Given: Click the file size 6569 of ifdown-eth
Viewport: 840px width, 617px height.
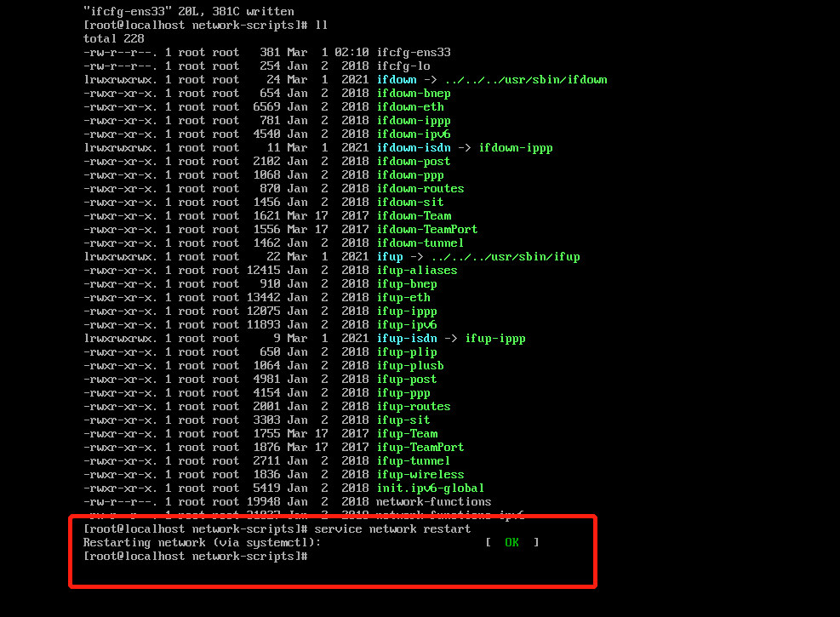Looking at the screenshot, I should tap(266, 106).
